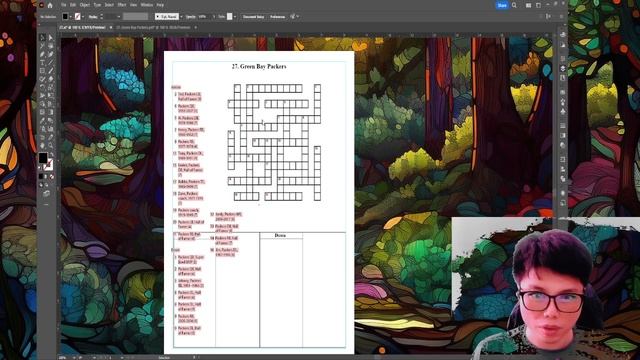
Task: Switch to the Green Bay Packers.pdf tab
Action: [x=153, y=27]
